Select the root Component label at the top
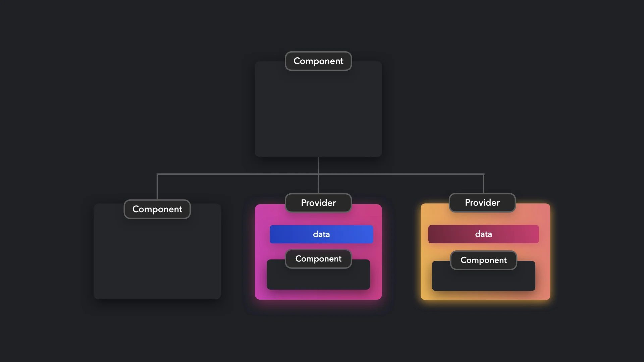 point(318,61)
